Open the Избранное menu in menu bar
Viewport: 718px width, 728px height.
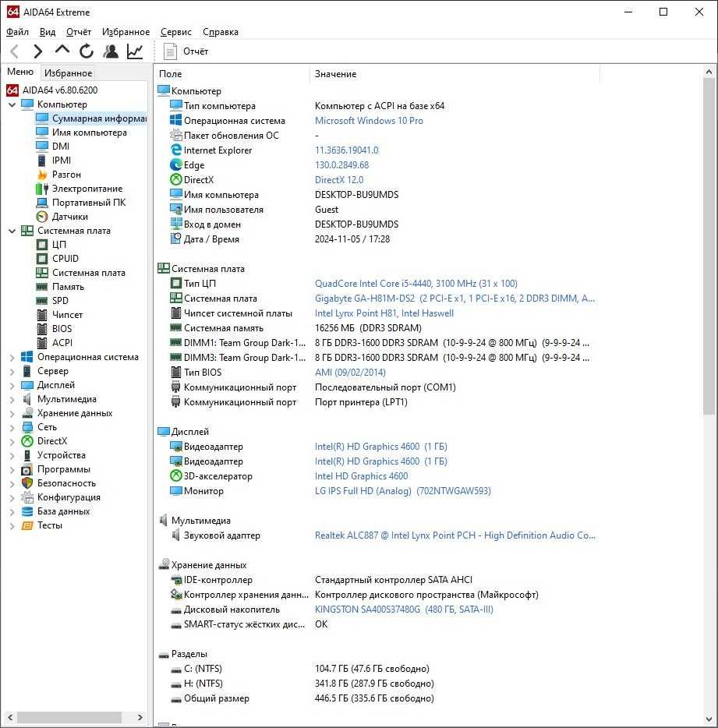pos(126,32)
